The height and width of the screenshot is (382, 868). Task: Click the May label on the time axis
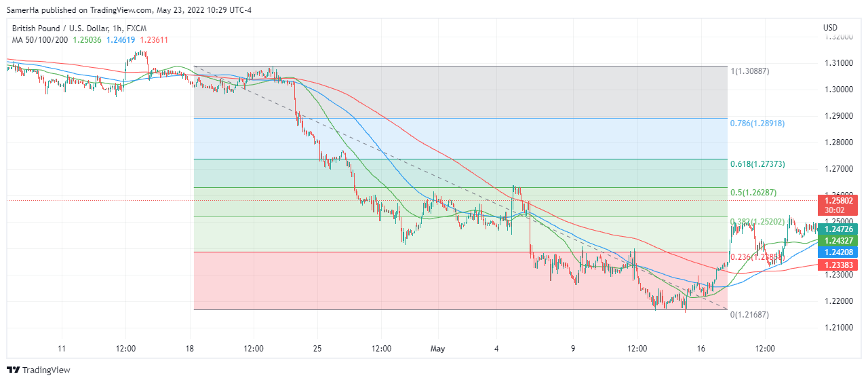point(437,349)
